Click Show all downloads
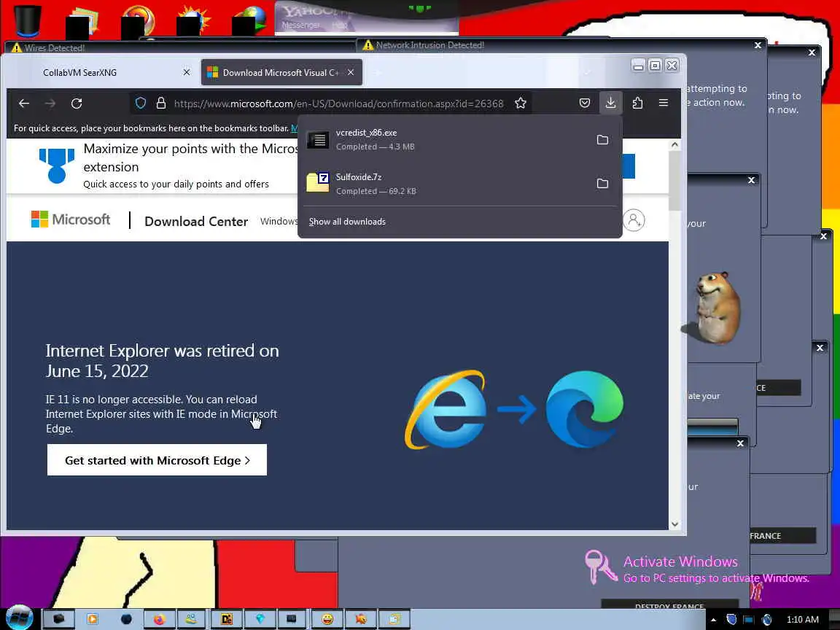This screenshot has width=840, height=630. 347,222
